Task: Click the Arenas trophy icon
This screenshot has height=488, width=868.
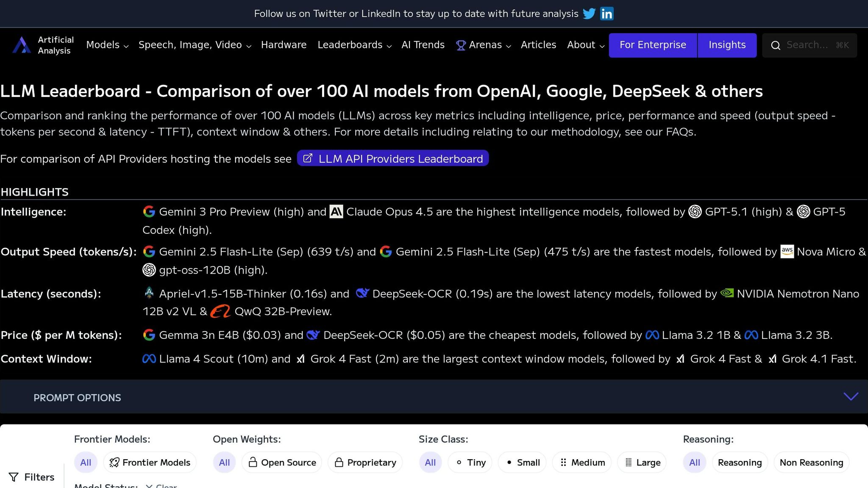Action: 461,45
